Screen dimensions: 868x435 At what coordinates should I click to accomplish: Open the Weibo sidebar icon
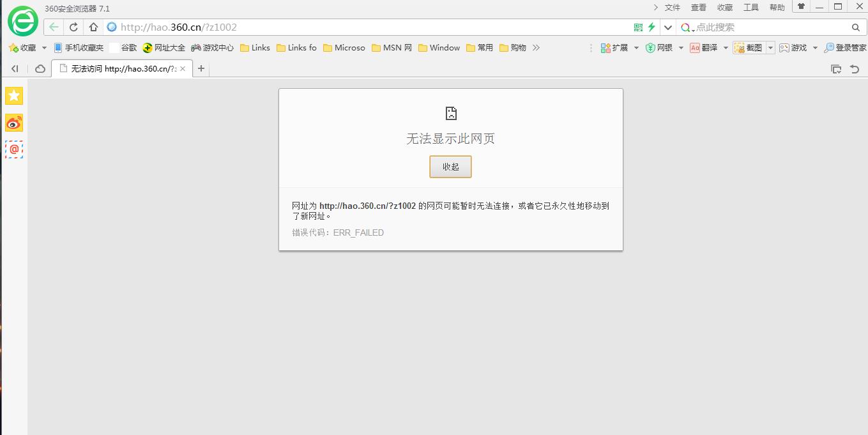pyautogui.click(x=14, y=123)
